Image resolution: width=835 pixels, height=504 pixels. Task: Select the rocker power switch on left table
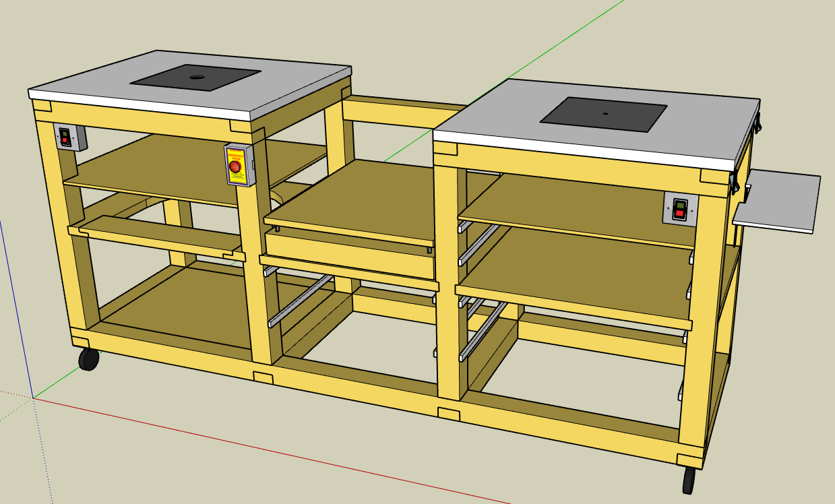[x=65, y=137]
